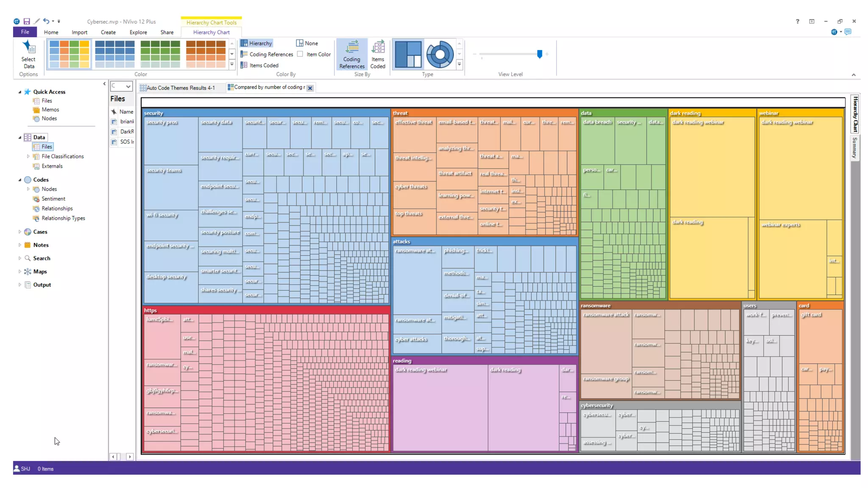This screenshot has width=868, height=488.
Task: Expand the color scheme gallery dropdown
Action: [232, 65]
